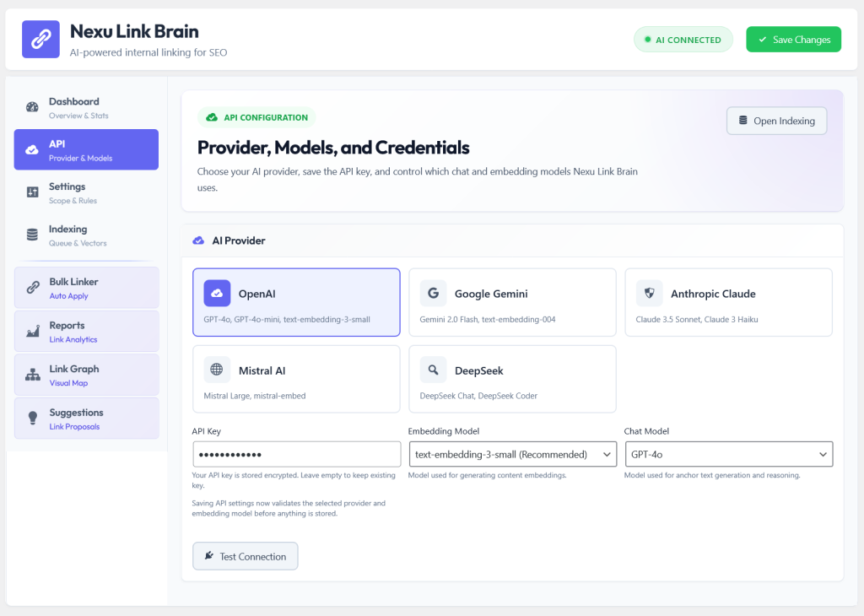Screen dimensions: 864x616
Task: Click the cloud icon beside AI Provider heading
Action: (198, 240)
